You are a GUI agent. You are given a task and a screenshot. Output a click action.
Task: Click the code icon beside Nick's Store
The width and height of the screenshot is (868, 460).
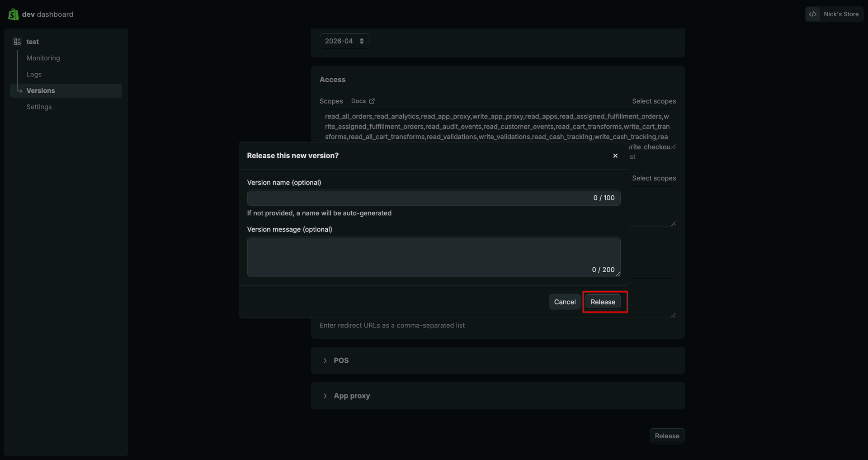coord(812,14)
